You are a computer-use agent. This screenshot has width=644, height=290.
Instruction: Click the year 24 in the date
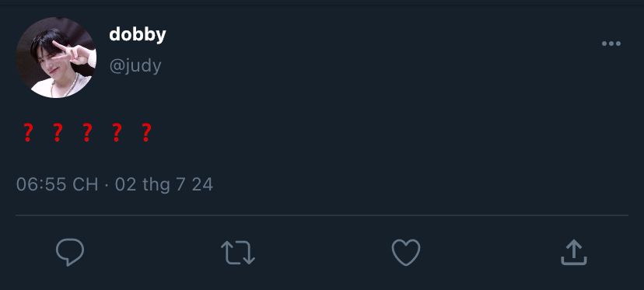(x=202, y=185)
